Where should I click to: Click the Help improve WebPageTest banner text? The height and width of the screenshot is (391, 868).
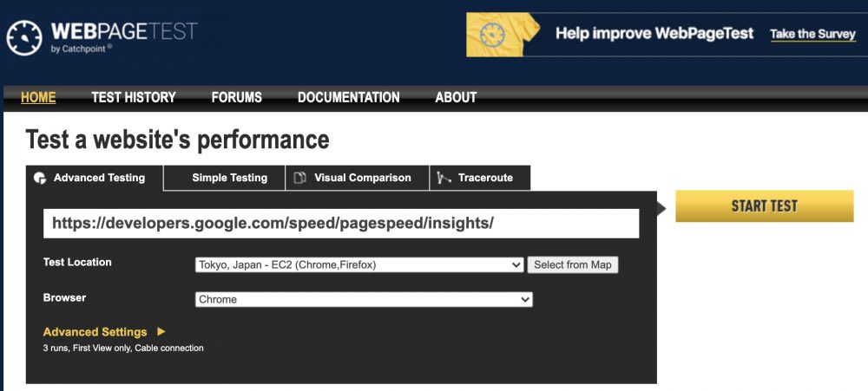[654, 34]
